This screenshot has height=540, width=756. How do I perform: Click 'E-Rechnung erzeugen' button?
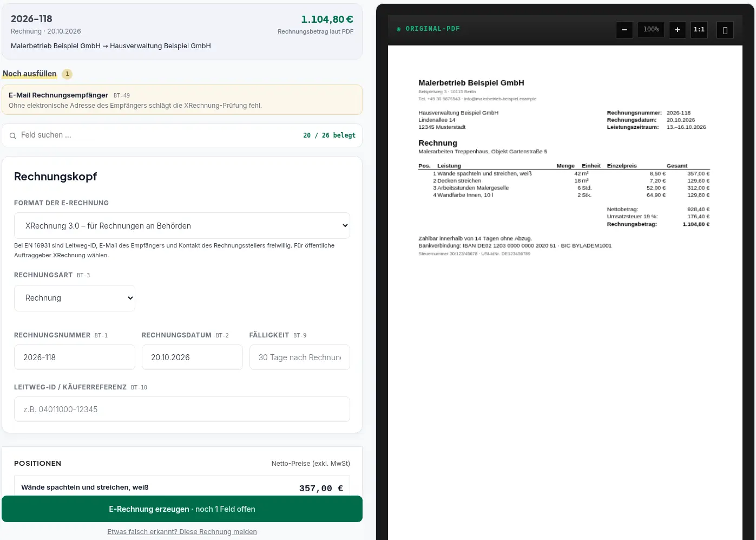point(182,509)
